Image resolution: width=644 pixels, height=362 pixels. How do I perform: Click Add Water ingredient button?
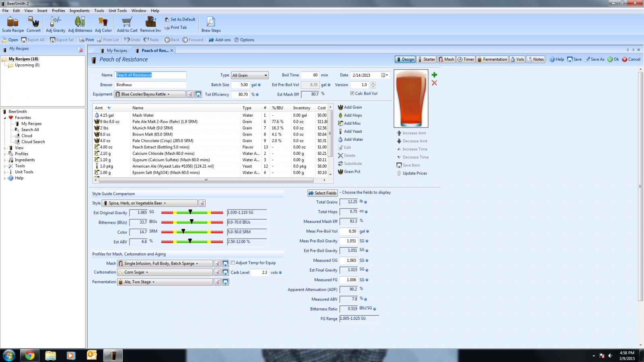pos(350,140)
